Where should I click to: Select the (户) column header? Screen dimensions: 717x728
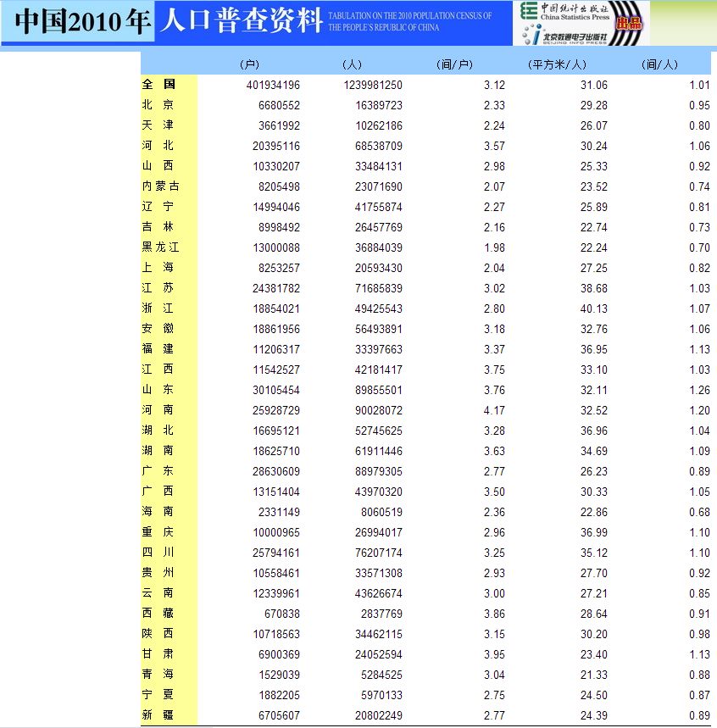[x=249, y=64]
